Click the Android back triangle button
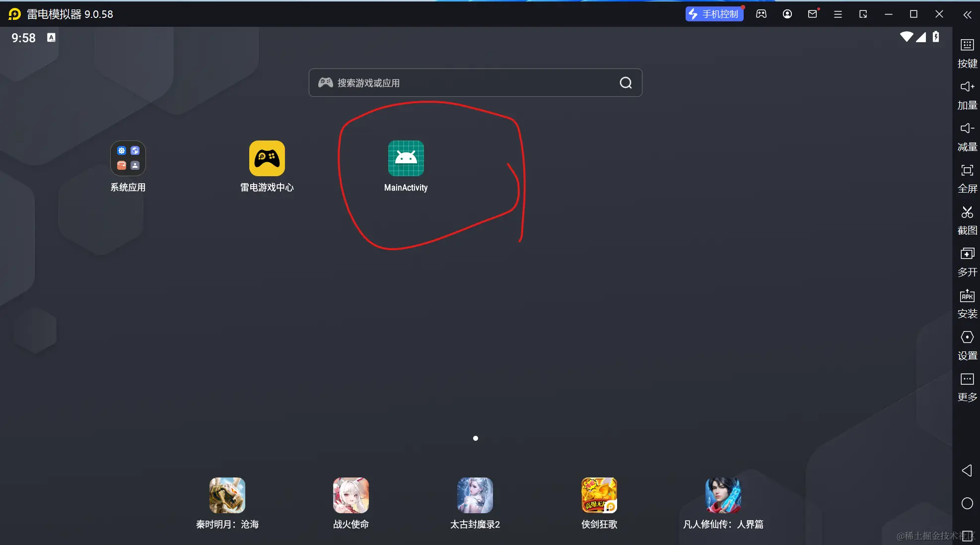980x545 pixels. [967, 471]
